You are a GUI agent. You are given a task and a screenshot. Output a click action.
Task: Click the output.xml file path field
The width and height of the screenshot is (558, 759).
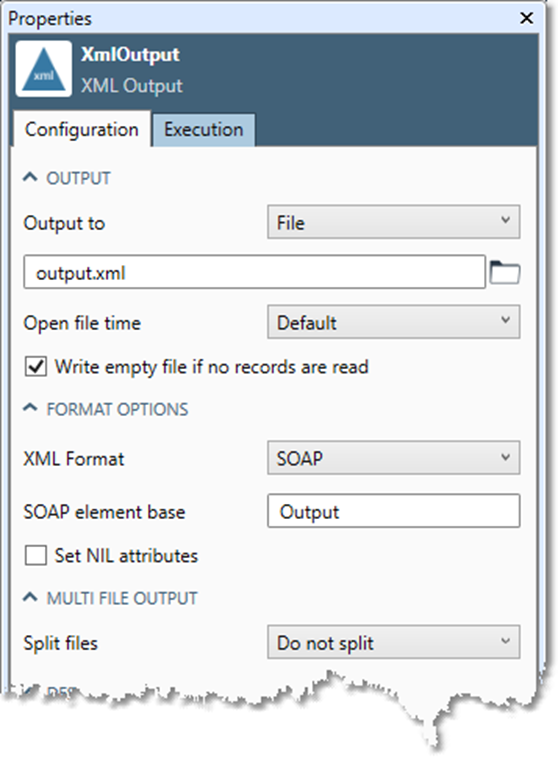255,273
